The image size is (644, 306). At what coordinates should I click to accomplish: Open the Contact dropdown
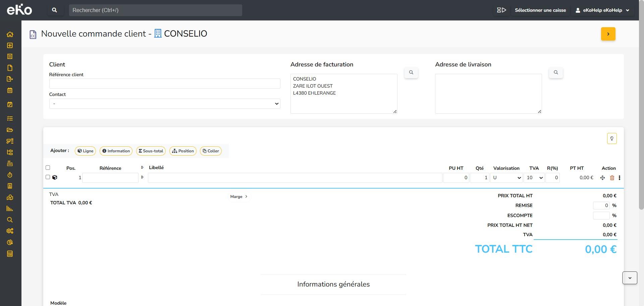click(164, 104)
